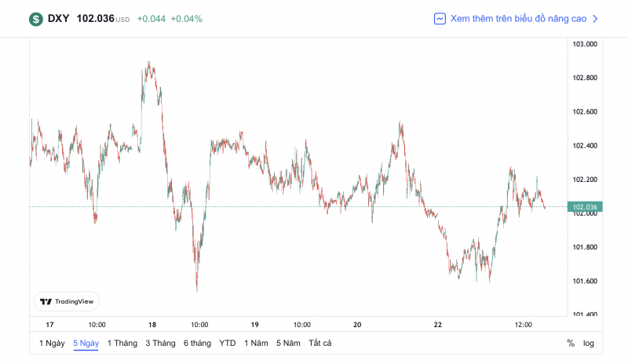
Task: Toggle log scale on price axis
Action: point(589,343)
